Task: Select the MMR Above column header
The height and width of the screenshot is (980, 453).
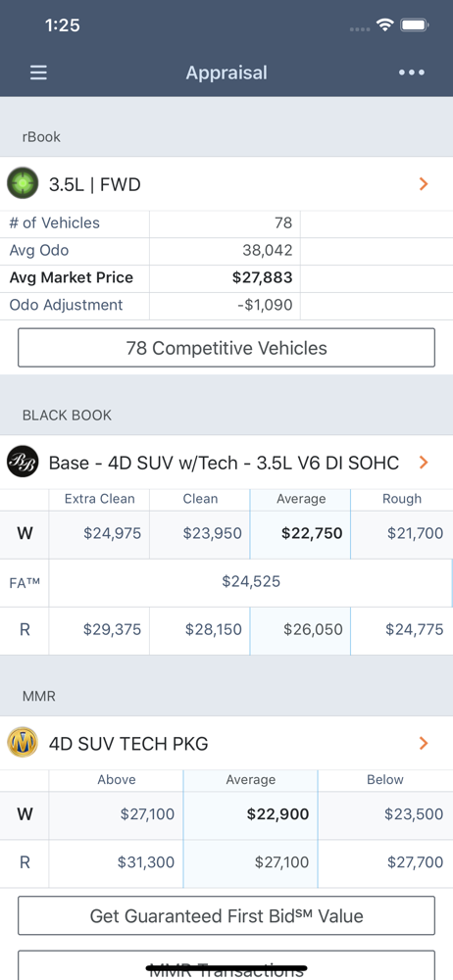Action: [117, 779]
